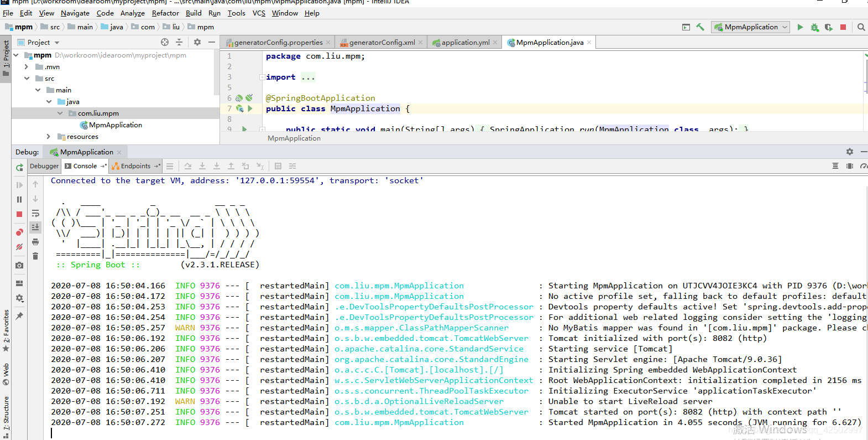Viewport: 868px width, 440px height.
Task: Open the Structure tool window stripe
Action: click(6, 417)
